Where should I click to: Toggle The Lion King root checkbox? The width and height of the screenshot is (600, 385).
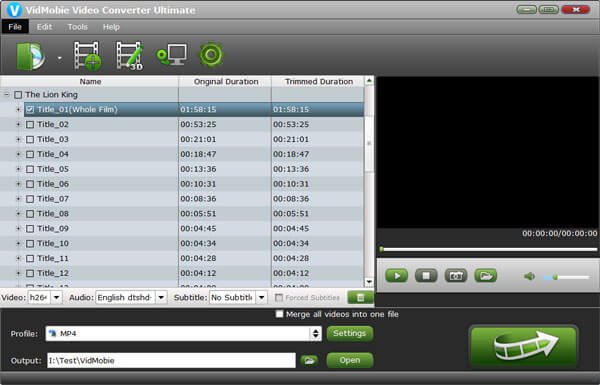(18, 95)
